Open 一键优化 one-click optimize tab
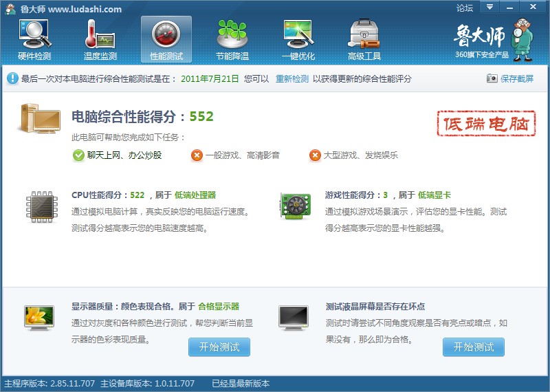This screenshot has height=392, width=550. [x=298, y=40]
